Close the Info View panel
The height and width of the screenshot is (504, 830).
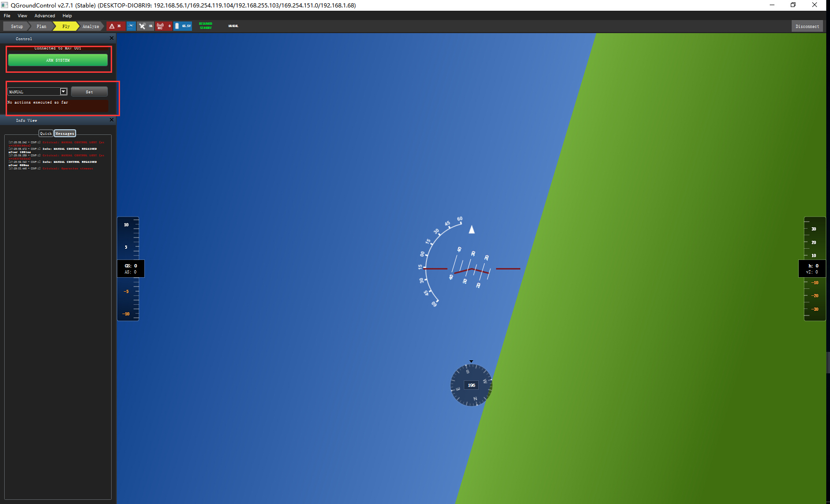(111, 120)
